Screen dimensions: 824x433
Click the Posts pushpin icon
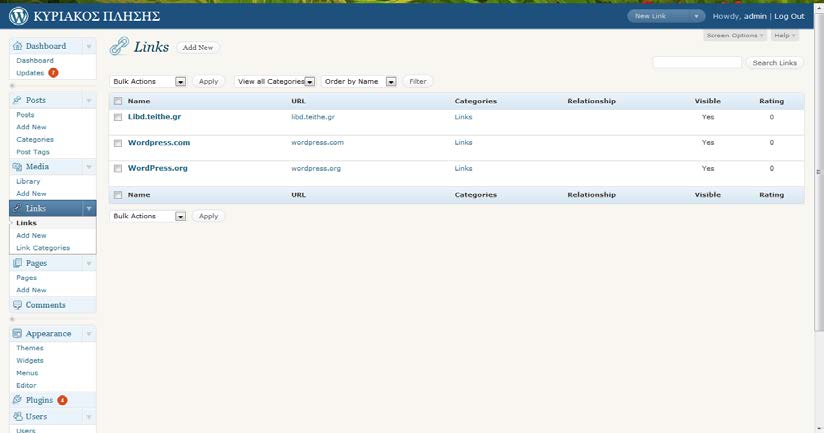click(x=17, y=100)
